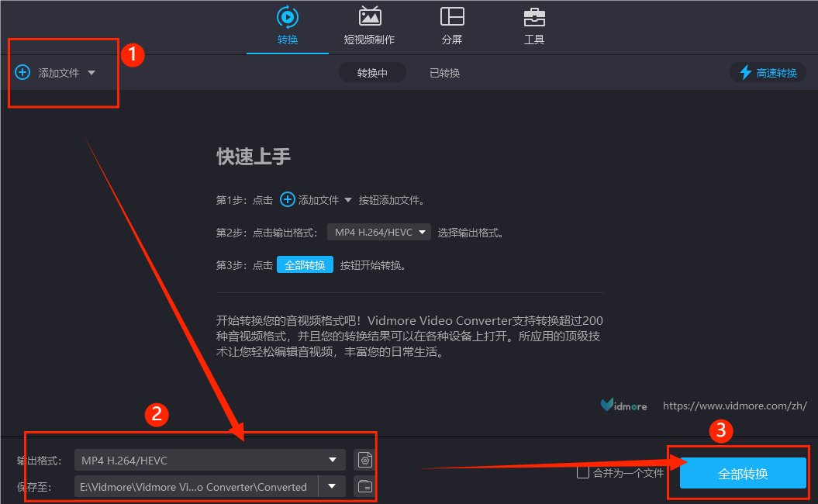Image resolution: width=818 pixels, height=504 pixels.
Task: Click the plus icon beside 添加文件
Action: tap(22, 73)
